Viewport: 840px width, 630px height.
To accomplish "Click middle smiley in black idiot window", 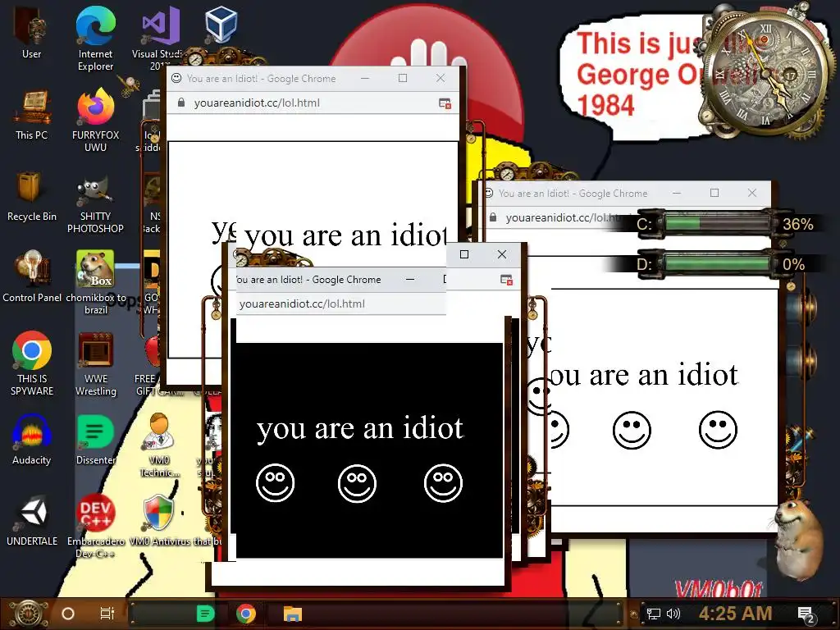I will coord(358,482).
